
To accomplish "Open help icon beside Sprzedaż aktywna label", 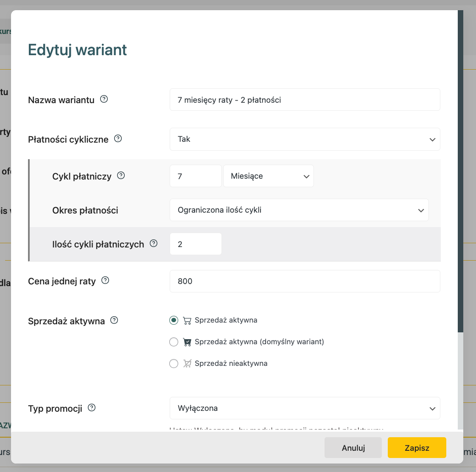I will (x=114, y=320).
